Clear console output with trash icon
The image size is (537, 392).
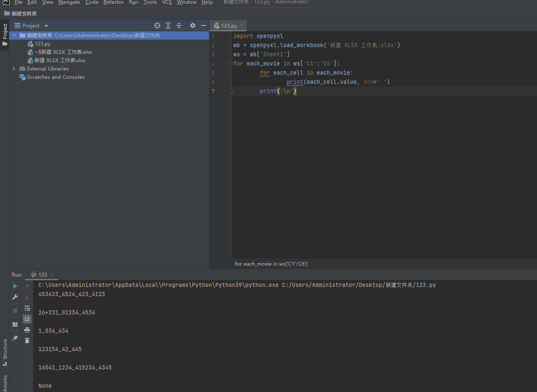tap(27, 341)
